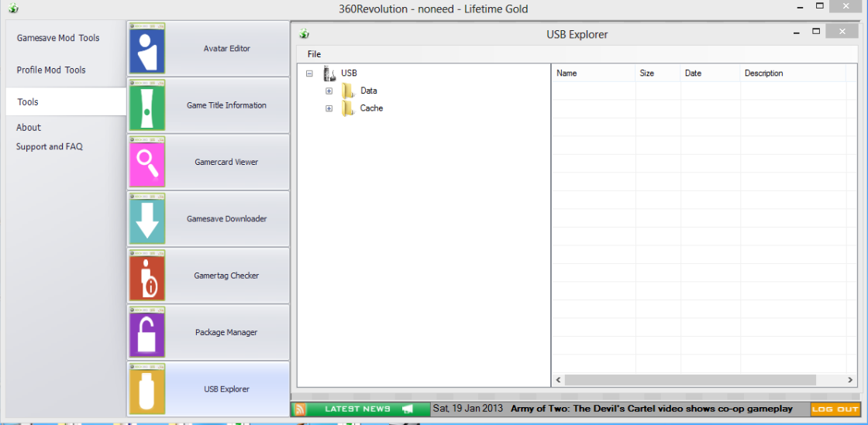Open Support and FAQ

(50, 146)
